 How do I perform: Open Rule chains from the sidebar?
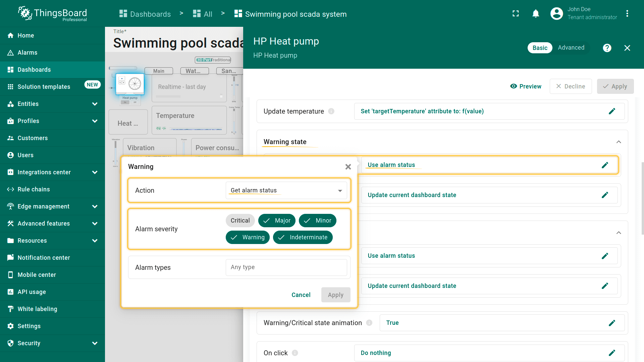coord(34,189)
